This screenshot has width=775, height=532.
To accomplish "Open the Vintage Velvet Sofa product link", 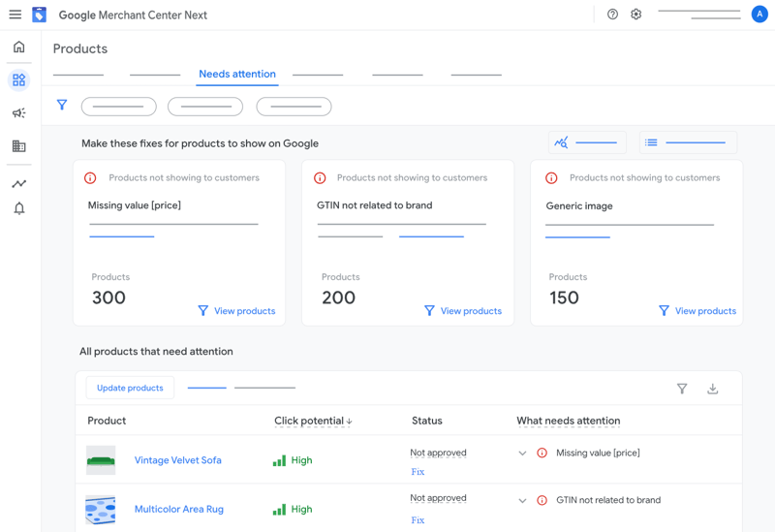I will 178,460.
